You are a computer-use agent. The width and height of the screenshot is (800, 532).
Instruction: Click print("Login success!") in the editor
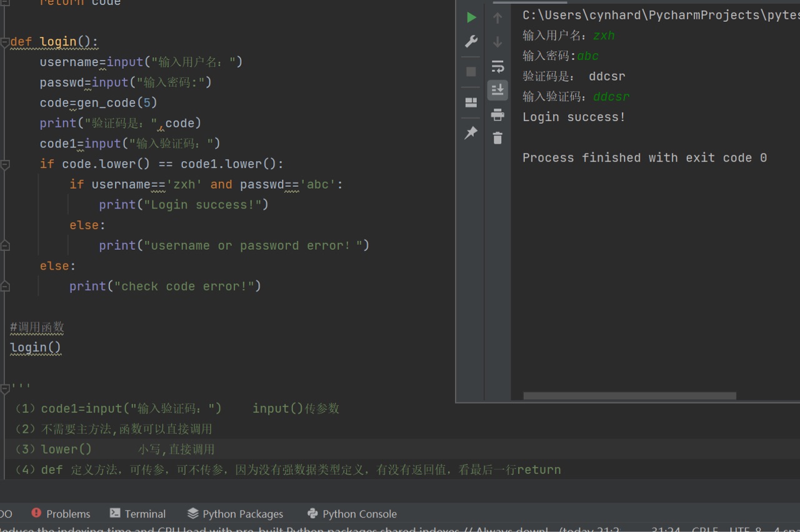pos(184,205)
